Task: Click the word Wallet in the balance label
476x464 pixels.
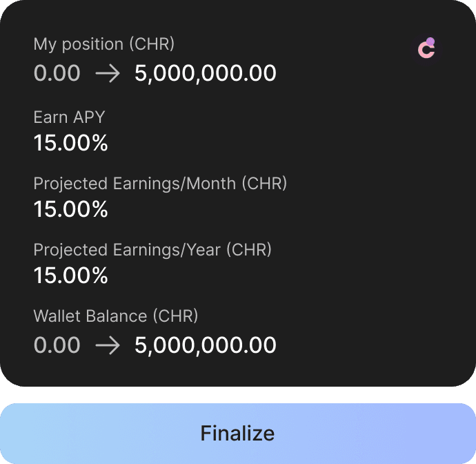Action: pyautogui.click(x=56, y=316)
